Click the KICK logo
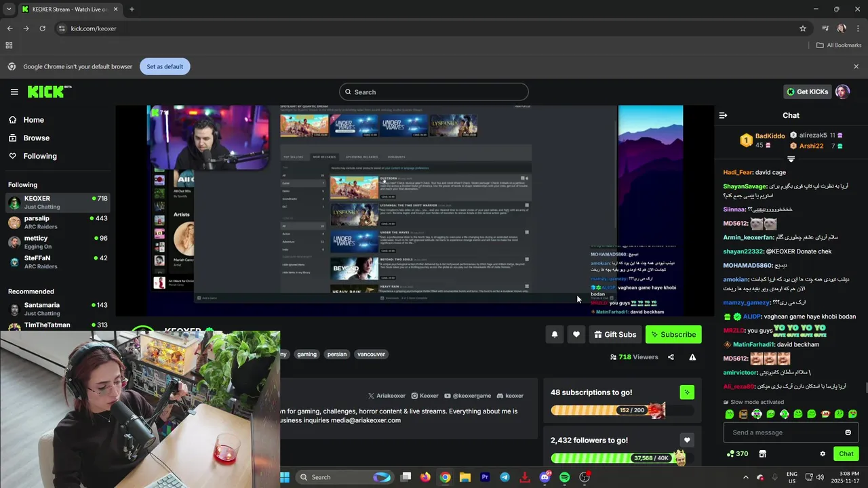 point(49,91)
